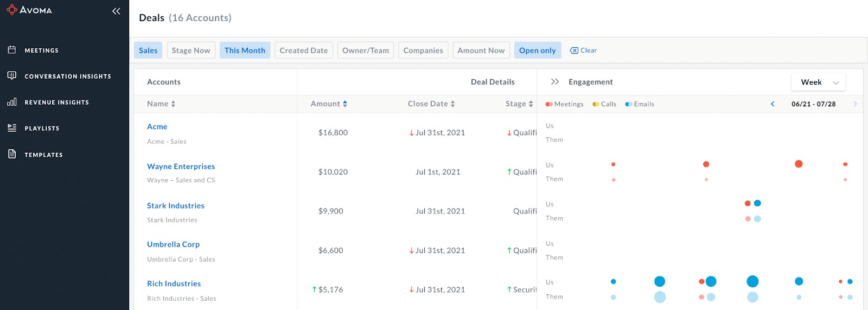The width and height of the screenshot is (868, 310).
Task: Click the Templates document icon
Action: coord(12,154)
